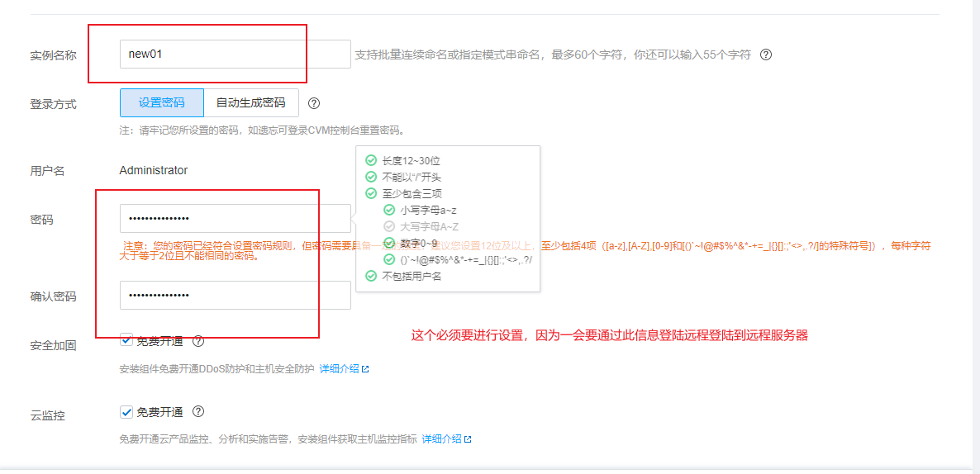
Task: Click check icon for special symbols rule
Action: 388,259
